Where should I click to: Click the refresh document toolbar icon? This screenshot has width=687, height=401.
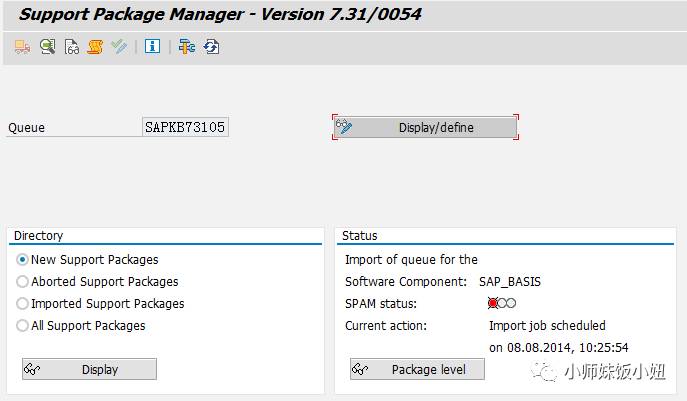(211, 46)
